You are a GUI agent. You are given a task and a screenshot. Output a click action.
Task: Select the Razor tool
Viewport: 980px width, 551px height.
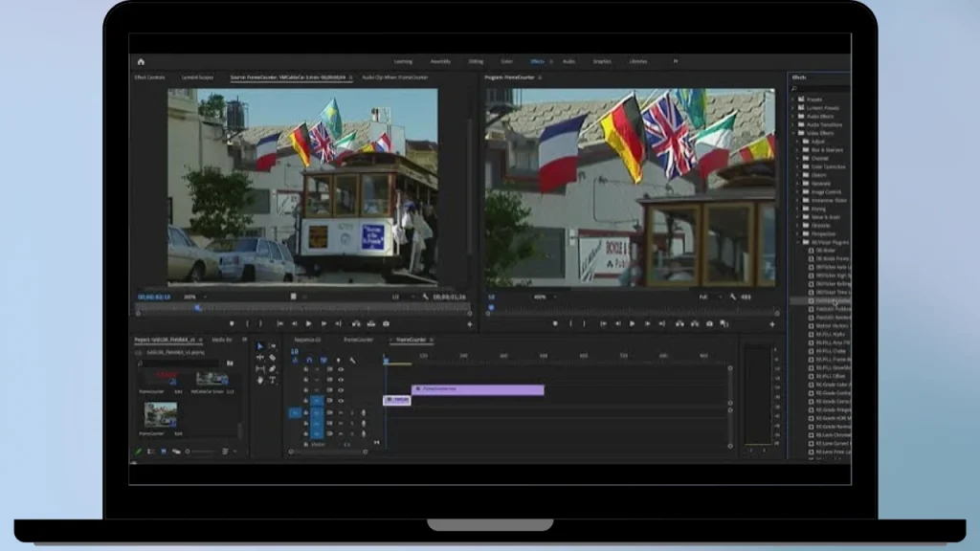273,358
